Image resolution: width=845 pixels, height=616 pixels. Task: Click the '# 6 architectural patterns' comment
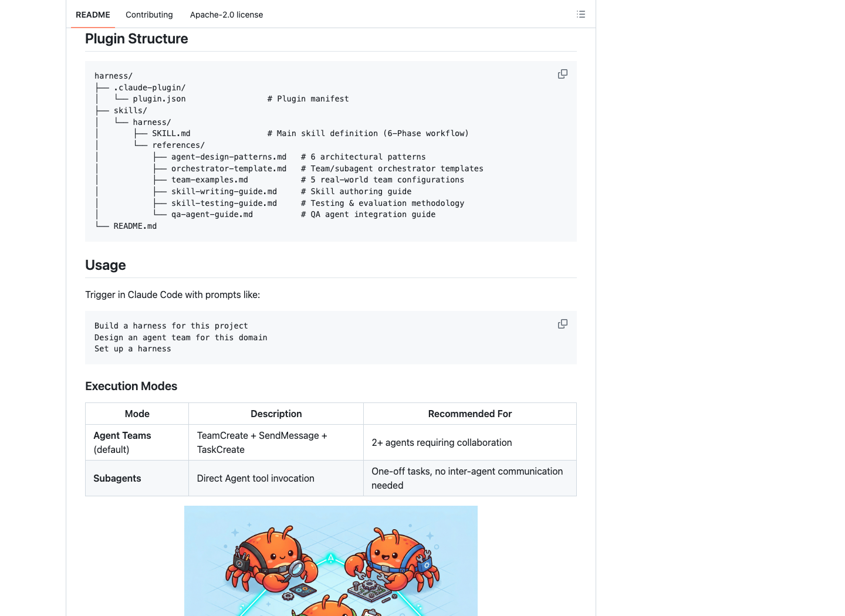pos(363,157)
